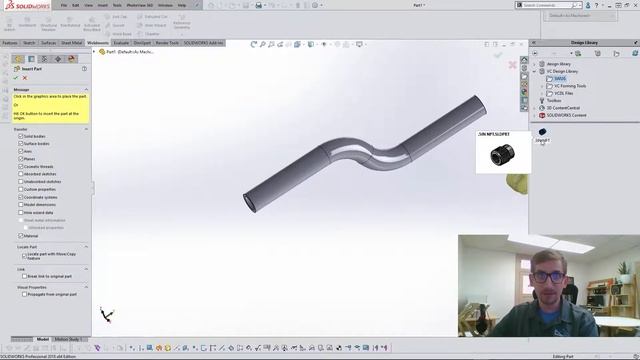
Task: Collapse the Locate Part section
Action: coord(86,247)
